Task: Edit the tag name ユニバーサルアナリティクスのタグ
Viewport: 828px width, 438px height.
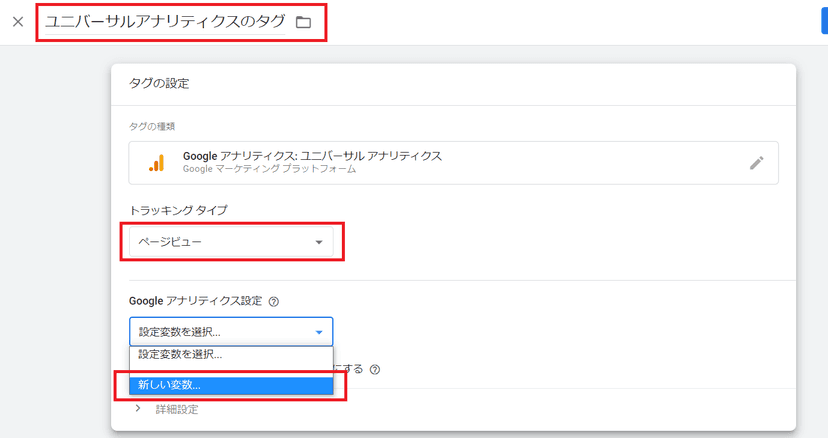Action: click(x=165, y=22)
